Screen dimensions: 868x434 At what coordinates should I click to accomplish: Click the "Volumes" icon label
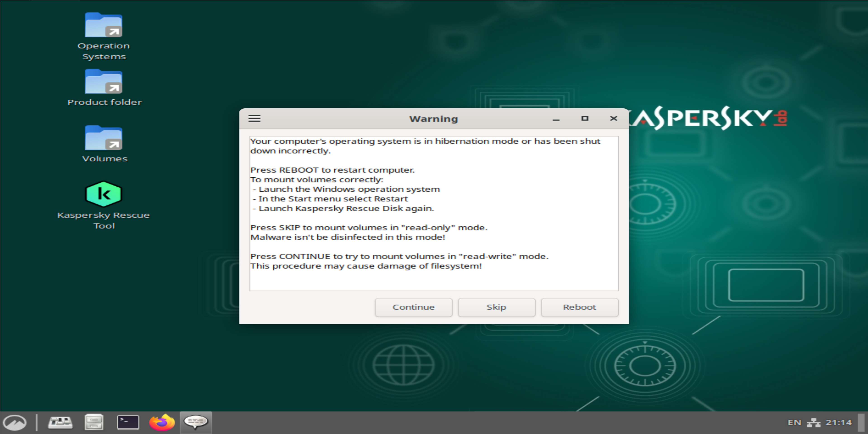105,159
